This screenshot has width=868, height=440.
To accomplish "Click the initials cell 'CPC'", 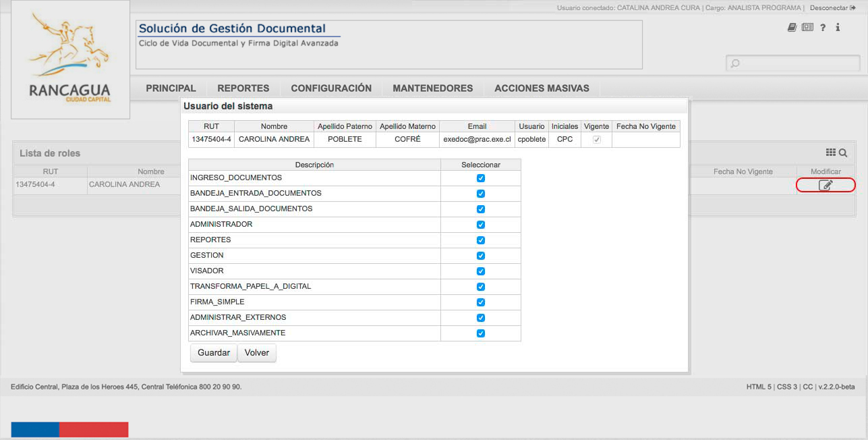I will pyautogui.click(x=565, y=140).
